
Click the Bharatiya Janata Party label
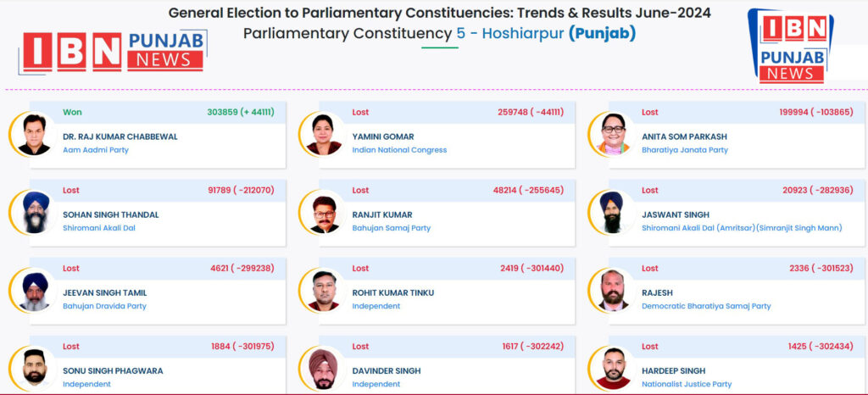(684, 150)
